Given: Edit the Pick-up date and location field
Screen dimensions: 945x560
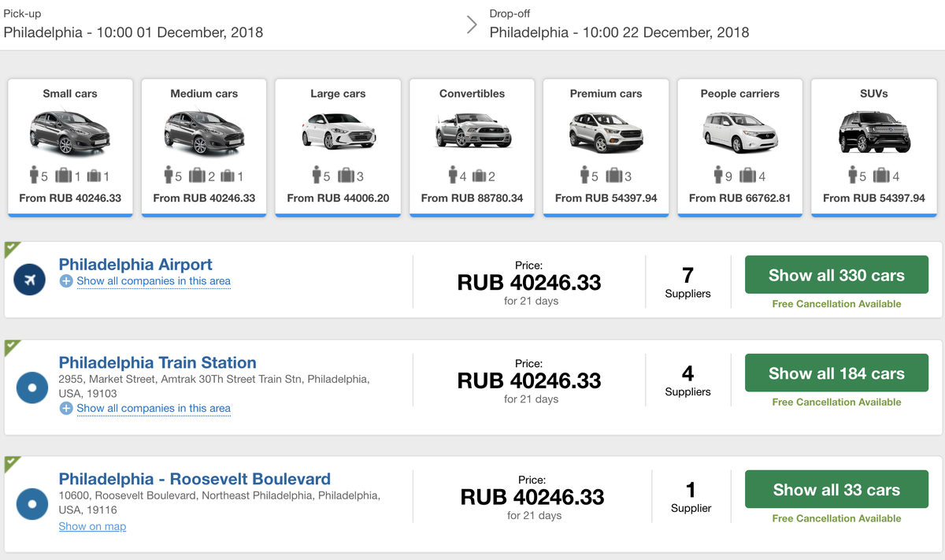Looking at the screenshot, I should (134, 32).
